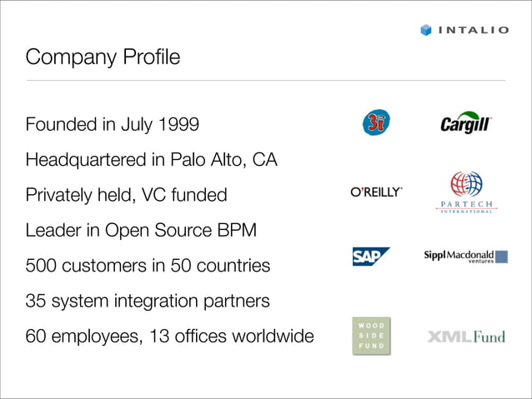Click the Intalio blue cube icon
532x399 pixels.
point(426,30)
